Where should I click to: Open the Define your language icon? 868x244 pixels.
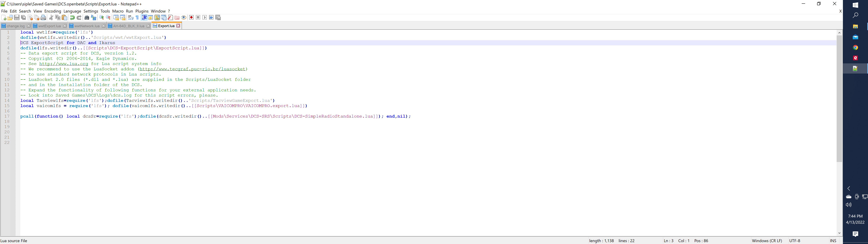[x=151, y=17]
